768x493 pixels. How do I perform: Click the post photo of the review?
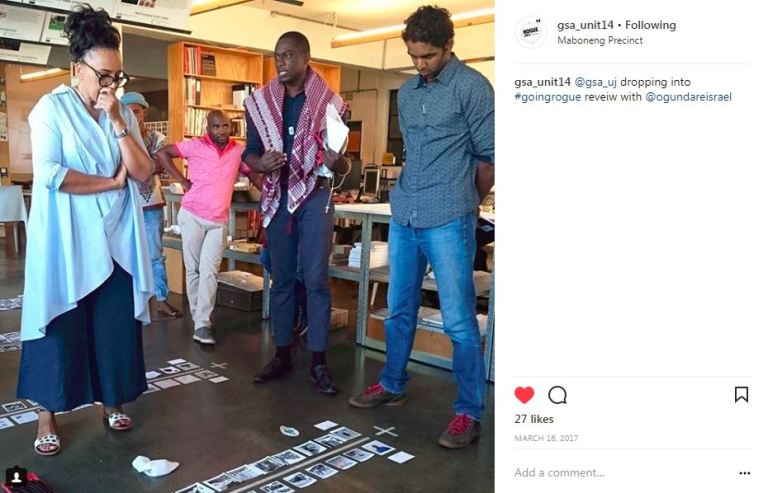pyautogui.click(x=247, y=246)
